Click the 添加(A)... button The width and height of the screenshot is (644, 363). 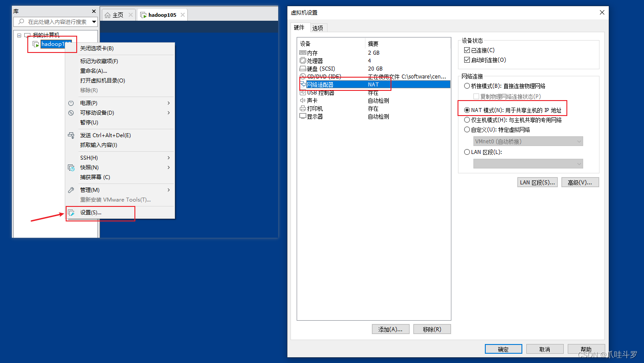391,329
